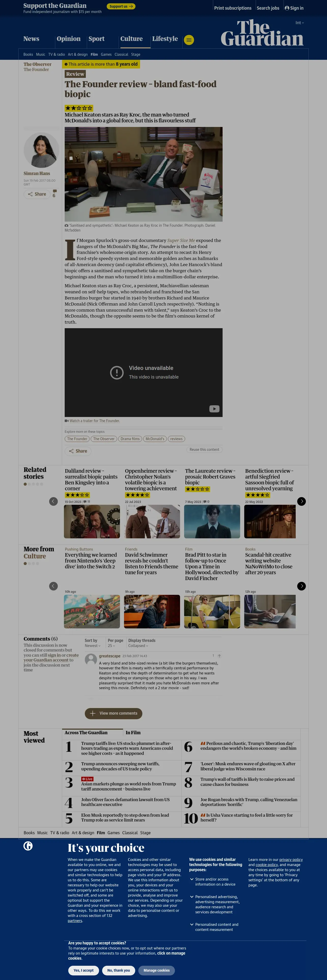Click the Drama films topic tag
This screenshot has width=327, height=980.
pos(130,439)
